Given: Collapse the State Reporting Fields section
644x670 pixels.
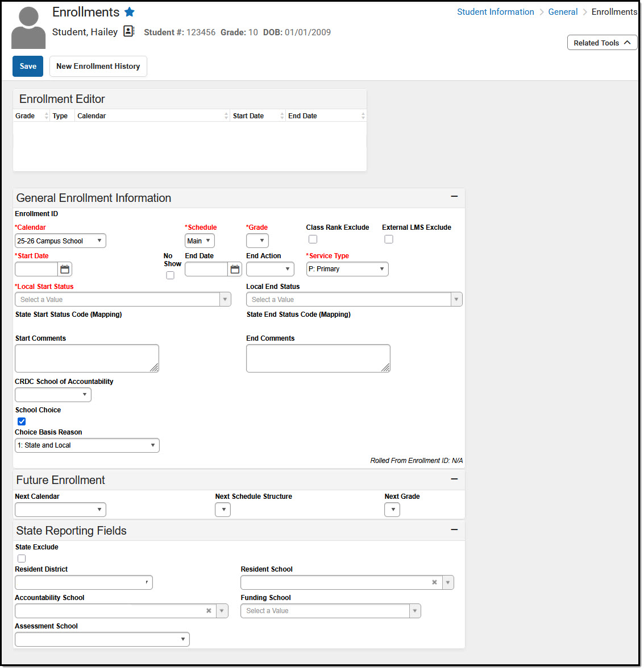Looking at the screenshot, I should (x=454, y=530).
